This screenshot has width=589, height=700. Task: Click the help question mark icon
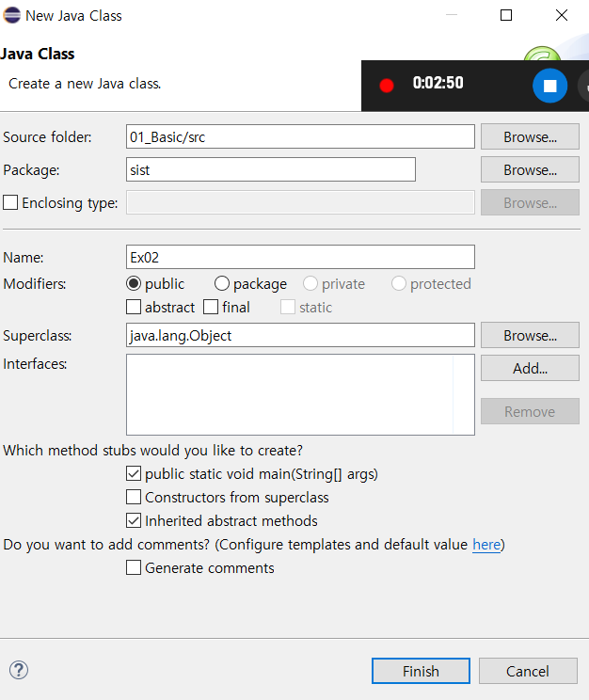[x=19, y=670]
